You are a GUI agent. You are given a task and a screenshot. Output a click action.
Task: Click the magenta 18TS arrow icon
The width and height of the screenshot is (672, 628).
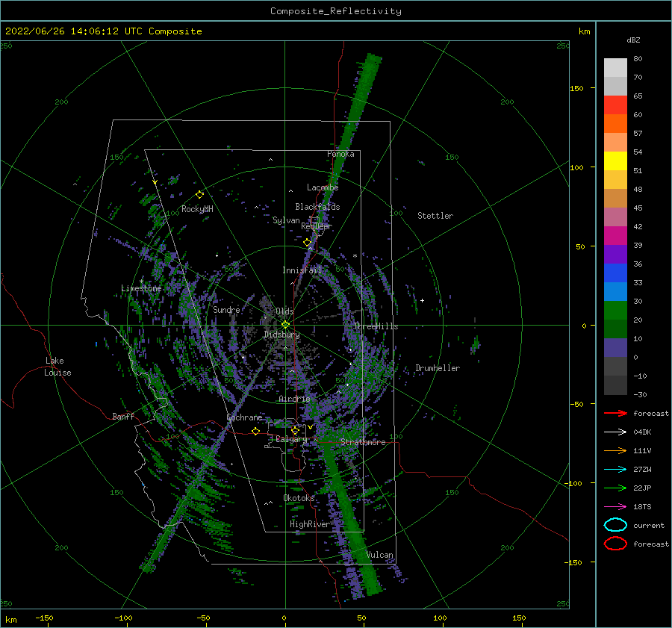615,507
